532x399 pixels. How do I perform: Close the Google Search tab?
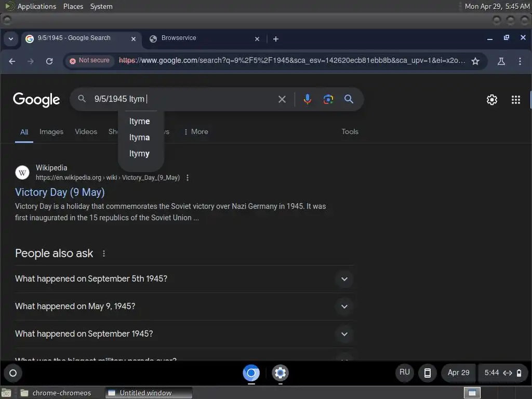point(134,39)
